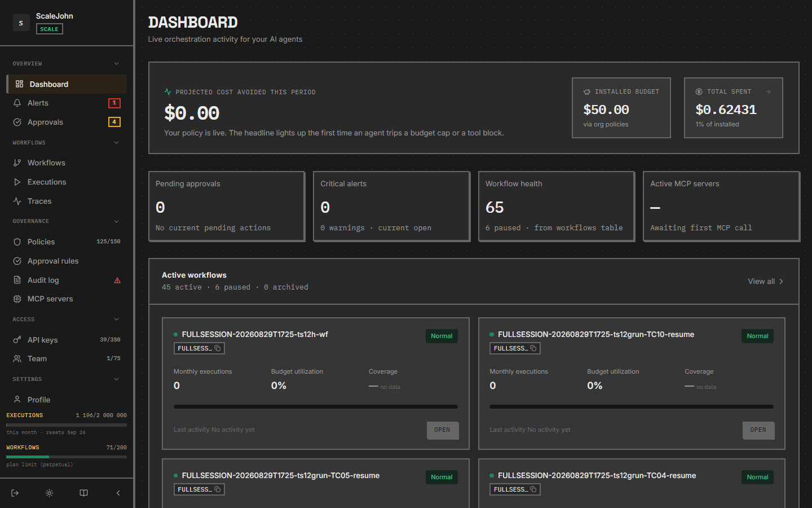Click Normal badge on ts12h-wf card
Viewport: 812px width, 508px height.
click(442, 336)
